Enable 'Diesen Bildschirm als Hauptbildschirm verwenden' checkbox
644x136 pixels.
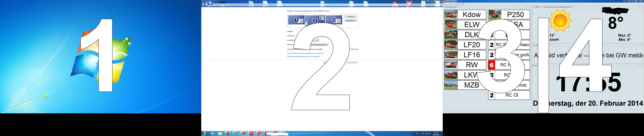(288, 49)
